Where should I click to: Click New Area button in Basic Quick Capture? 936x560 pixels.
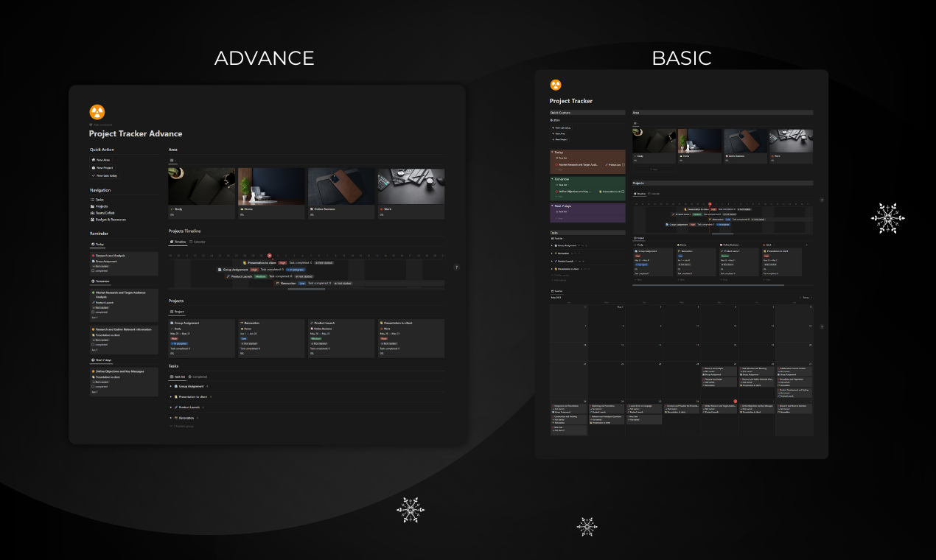coord(559,133)
